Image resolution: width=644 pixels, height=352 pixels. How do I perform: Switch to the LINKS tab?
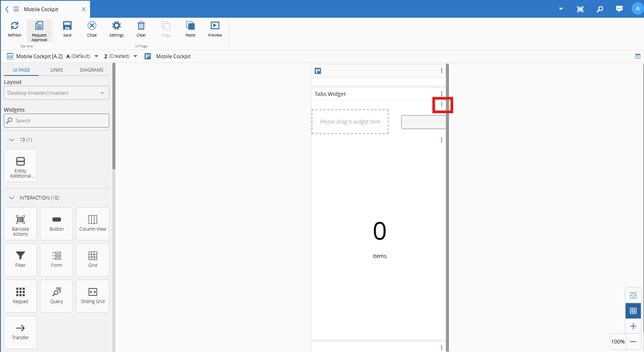tap(57, 70)
